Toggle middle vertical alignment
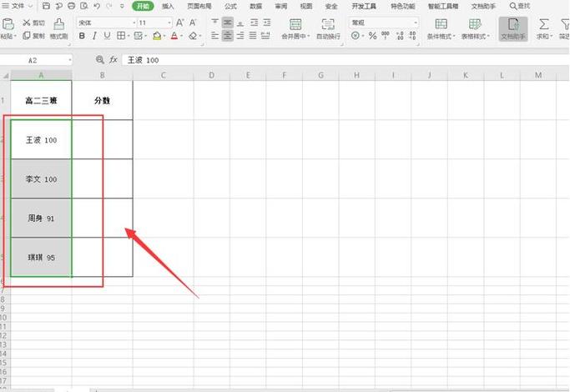 (x=228, y=23)
